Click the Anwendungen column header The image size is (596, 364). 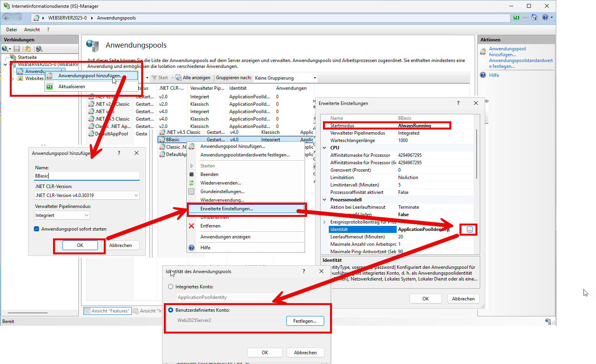291,88
